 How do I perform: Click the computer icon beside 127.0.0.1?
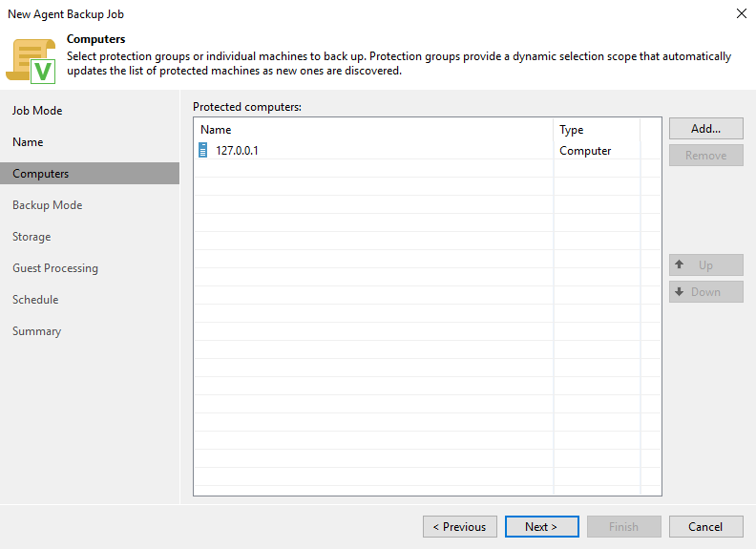tap(202, 151)
